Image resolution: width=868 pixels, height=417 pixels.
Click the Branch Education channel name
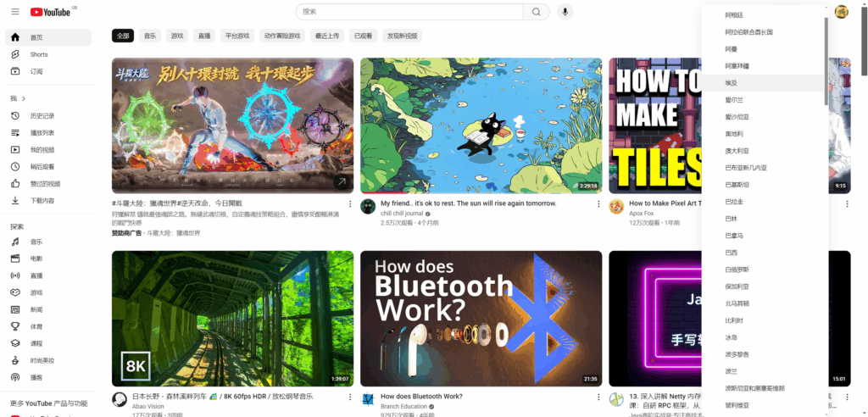tap(403, 407)
